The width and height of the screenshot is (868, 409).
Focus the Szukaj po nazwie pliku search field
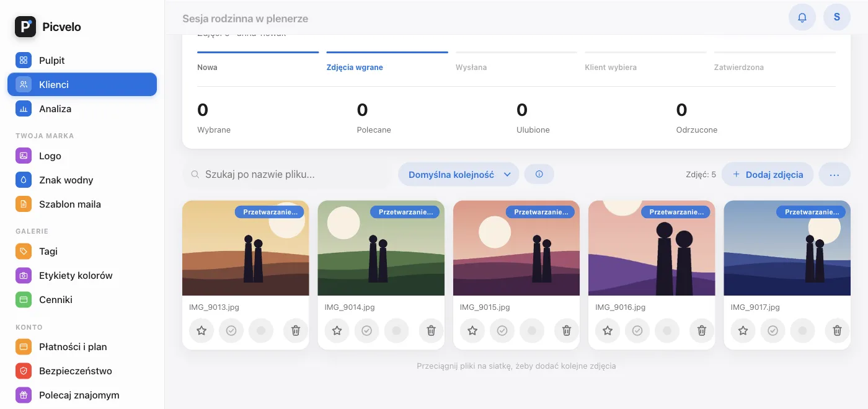click(x=286, y=175)
